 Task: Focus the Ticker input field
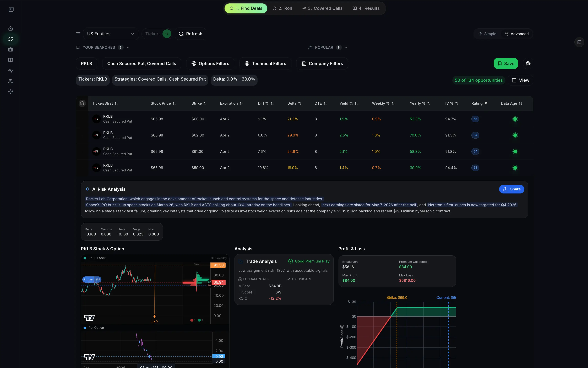153,34
